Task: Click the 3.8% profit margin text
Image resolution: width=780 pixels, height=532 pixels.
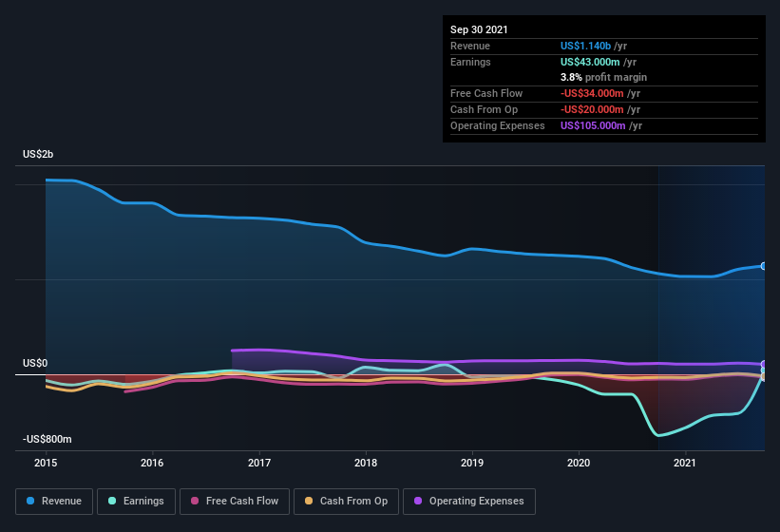Action: coord(603,77)
